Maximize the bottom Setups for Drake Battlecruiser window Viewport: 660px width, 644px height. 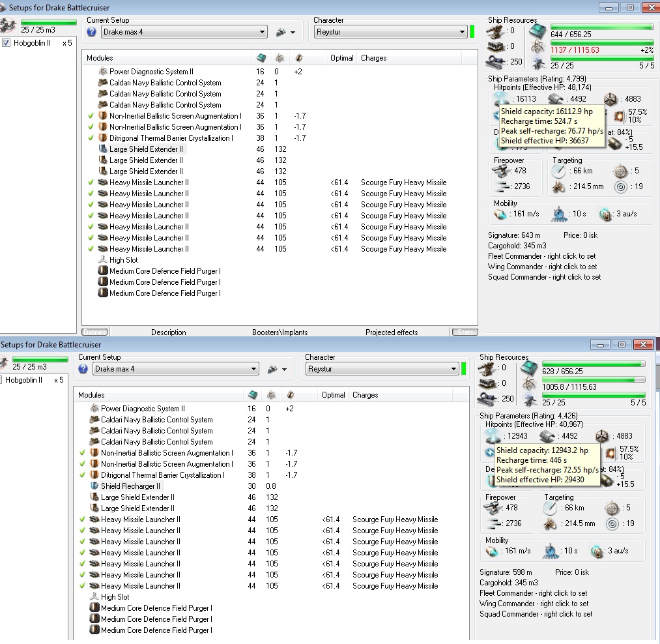pos(622,345)
